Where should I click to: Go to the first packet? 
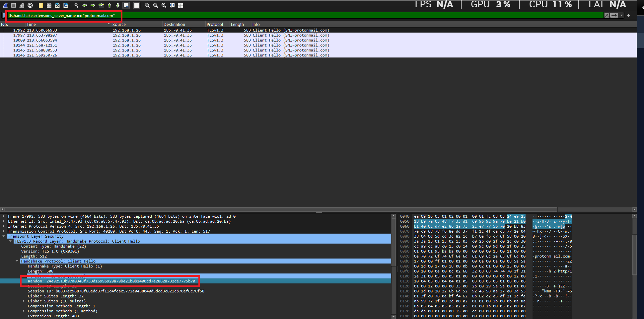pyautogui.click(x=109, y=5)
